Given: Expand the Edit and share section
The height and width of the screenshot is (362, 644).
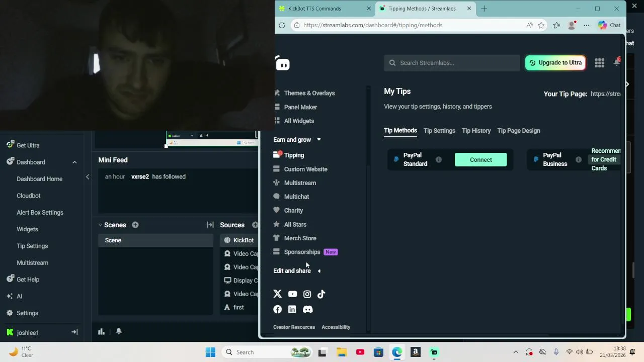Looking at the screenshot, I should pyautogui.click(x=319, y=271).
